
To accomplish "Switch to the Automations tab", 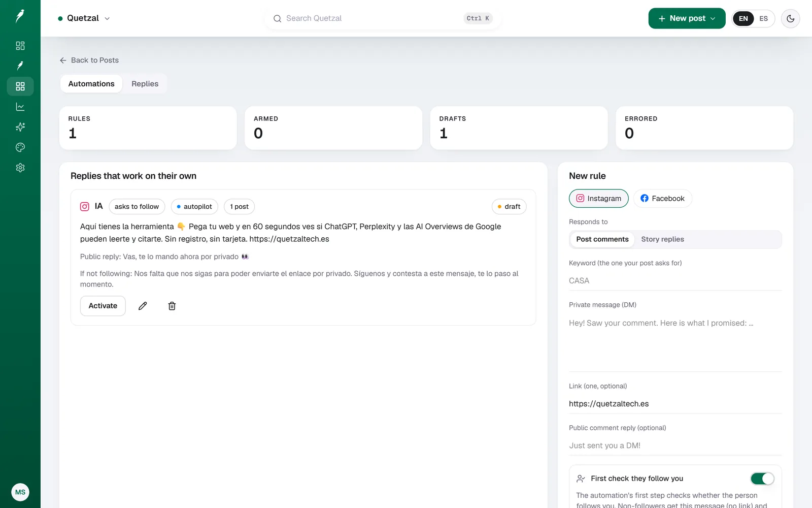I will click(91, 84).
